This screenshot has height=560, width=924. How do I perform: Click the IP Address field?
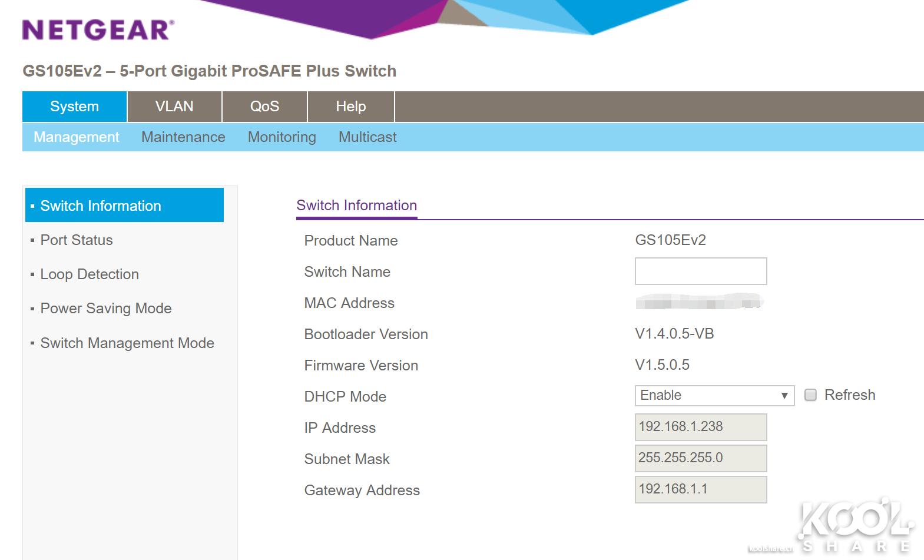700,427
